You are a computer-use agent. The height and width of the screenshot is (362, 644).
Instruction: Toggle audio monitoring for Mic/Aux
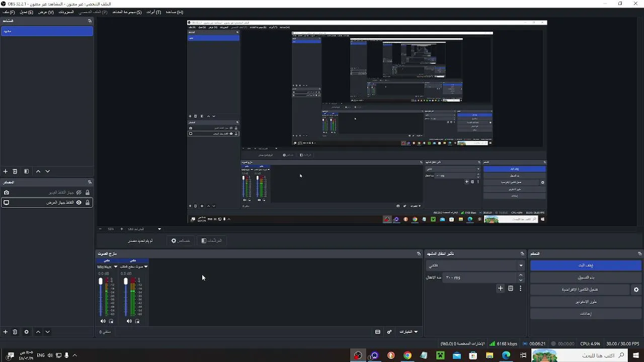tap(111, 321)
